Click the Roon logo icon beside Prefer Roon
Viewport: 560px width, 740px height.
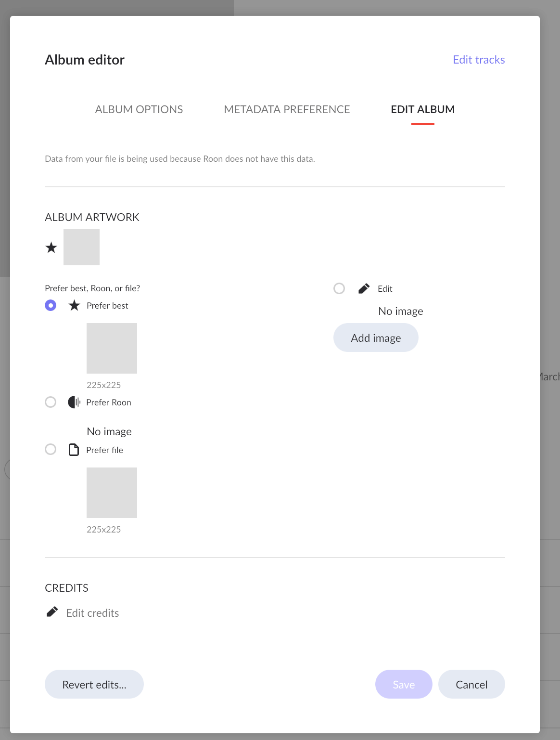pos(74,402)
